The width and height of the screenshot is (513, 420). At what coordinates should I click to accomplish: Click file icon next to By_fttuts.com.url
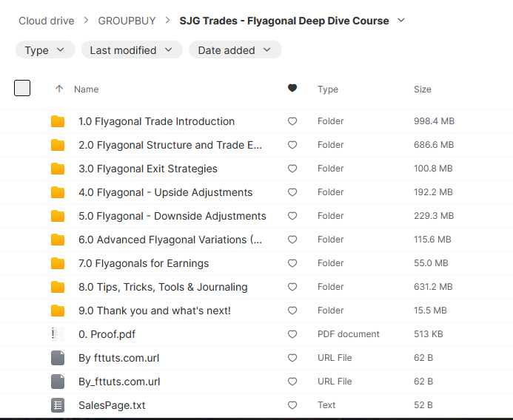coord(58,382)
